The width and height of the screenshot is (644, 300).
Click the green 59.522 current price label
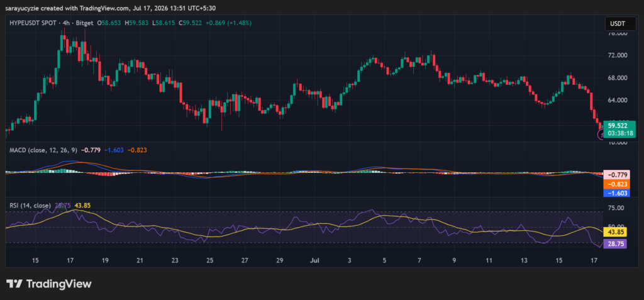618,126
